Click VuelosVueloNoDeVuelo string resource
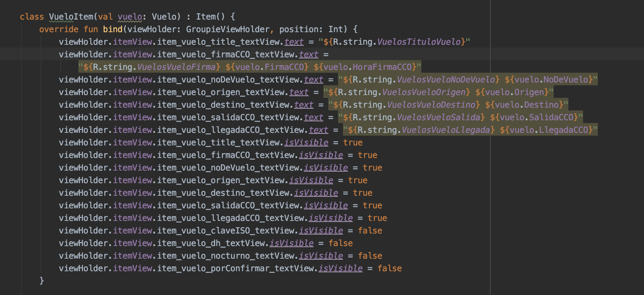This screenshot has height=295, width=644. (x=446, y=80)
